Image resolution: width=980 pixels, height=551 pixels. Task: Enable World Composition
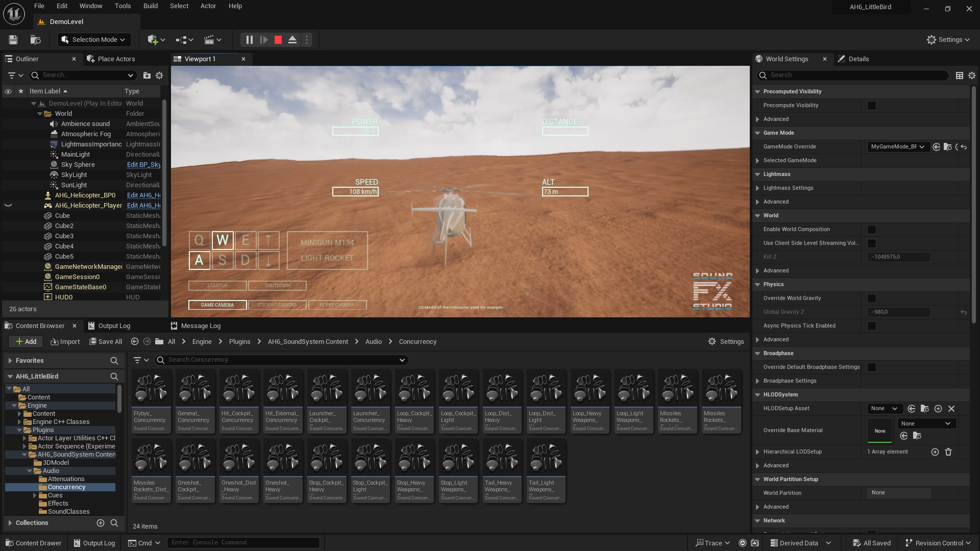point(872,229)
